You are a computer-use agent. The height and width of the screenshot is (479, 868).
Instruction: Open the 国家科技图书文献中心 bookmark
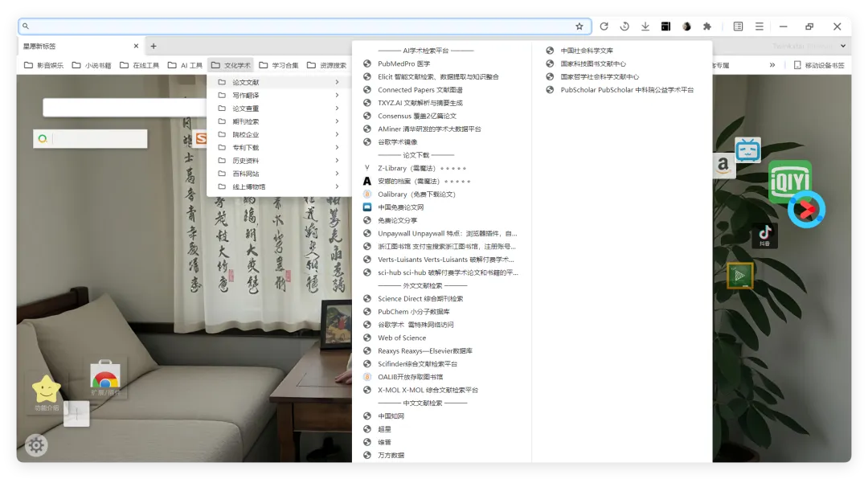pyautogui.click(x=621, y=63)
